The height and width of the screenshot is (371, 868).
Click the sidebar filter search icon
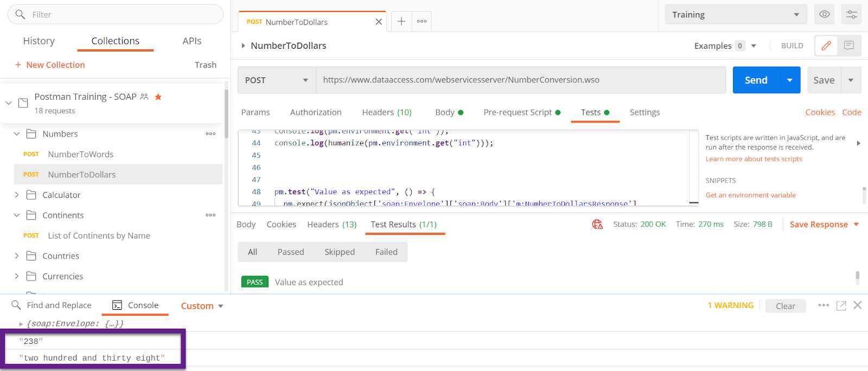pyautogui.click(x=20, y=14)
